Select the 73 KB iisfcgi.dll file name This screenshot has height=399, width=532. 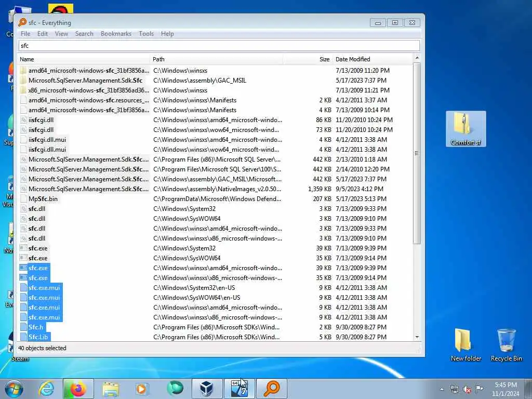click(41, 129)
